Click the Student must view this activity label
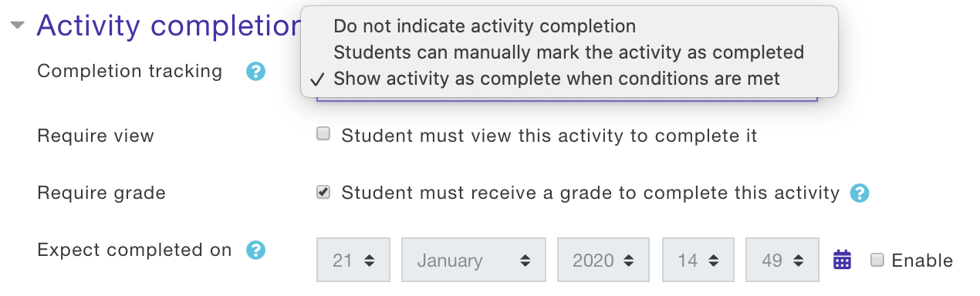980x296 pixels. coord(549,136)
